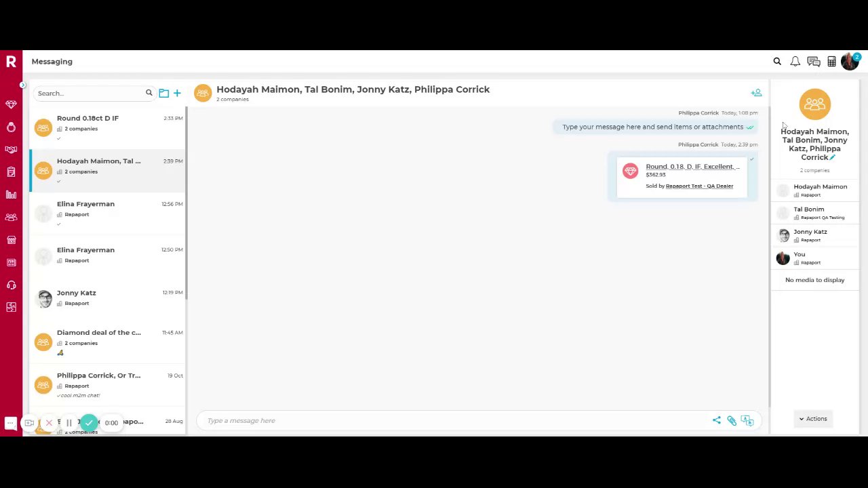The image size is (868, 488).
Task: Add participant to the chat icon
Action: click(x=756, y=93)
